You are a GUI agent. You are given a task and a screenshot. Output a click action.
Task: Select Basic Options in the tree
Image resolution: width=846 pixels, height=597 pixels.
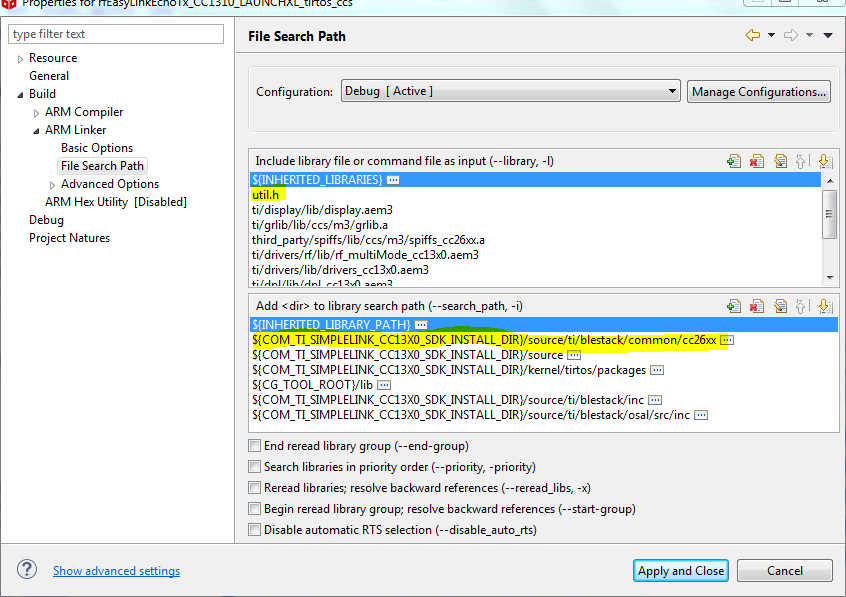pyautogui.click(x=97, y=148)
